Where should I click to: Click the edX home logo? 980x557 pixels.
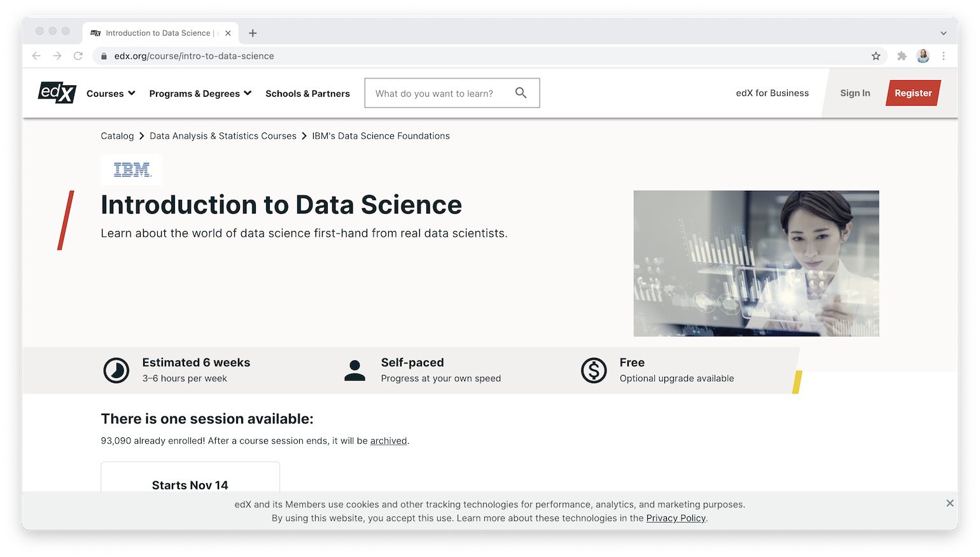[x=56, y=92]
